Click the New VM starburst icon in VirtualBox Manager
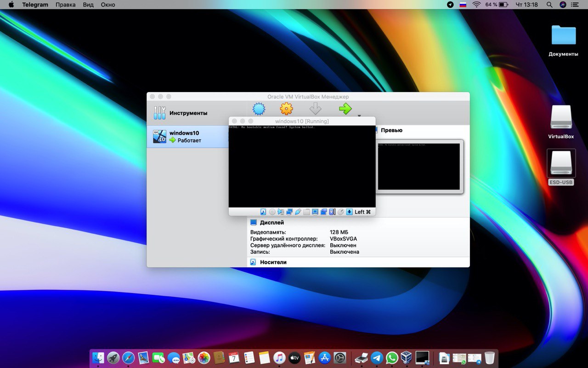The width and height of the screenshot is (588, 368). tap(259, 109)
